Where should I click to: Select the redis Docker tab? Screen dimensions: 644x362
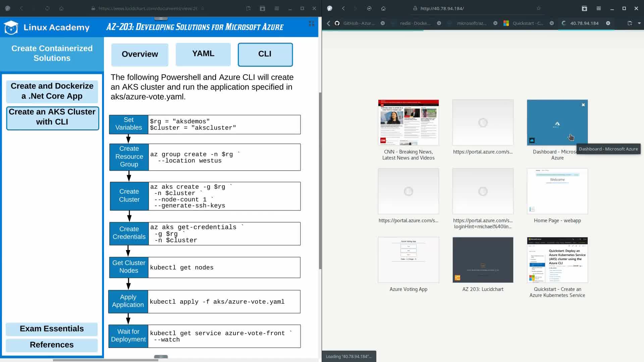[415, 23]
